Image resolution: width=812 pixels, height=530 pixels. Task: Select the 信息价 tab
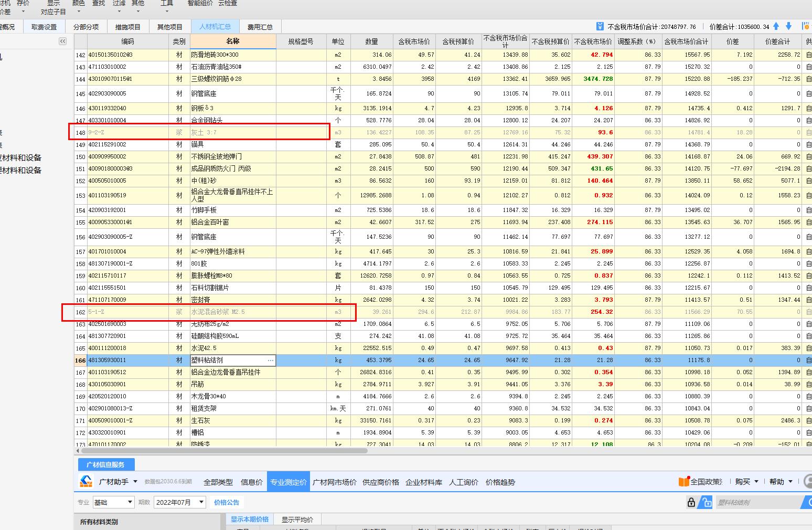[x=252, y=482]
